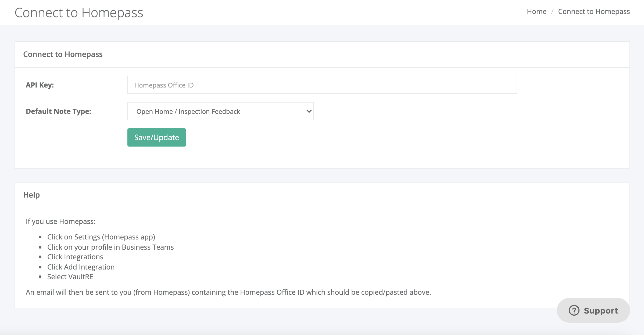Click the Save/Update button

click(x=156, y=137)
